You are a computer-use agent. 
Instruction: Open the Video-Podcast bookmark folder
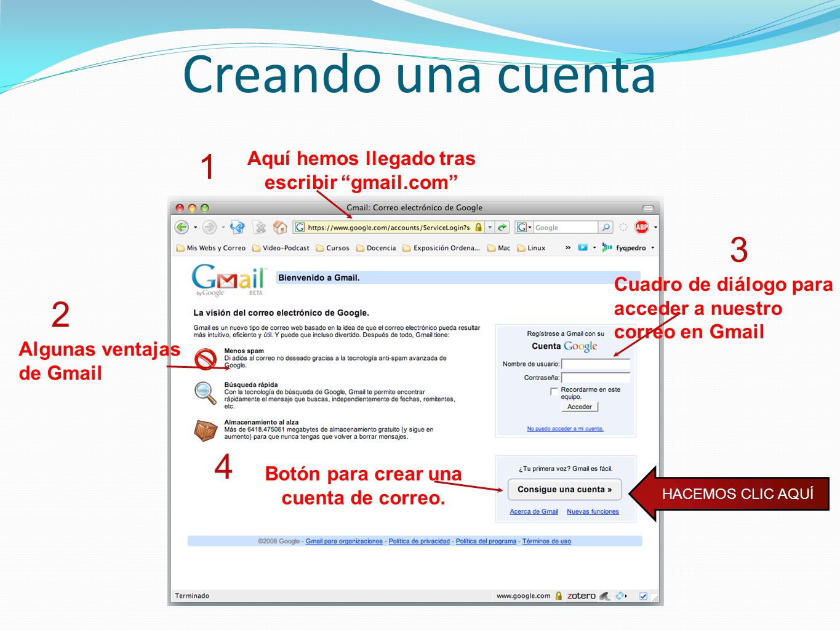coord(281,248)
